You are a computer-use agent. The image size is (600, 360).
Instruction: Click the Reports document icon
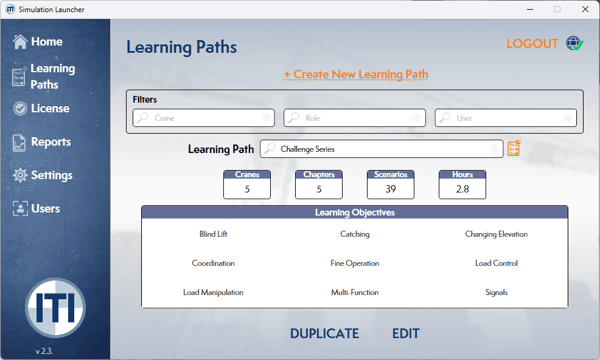(19, 143)
